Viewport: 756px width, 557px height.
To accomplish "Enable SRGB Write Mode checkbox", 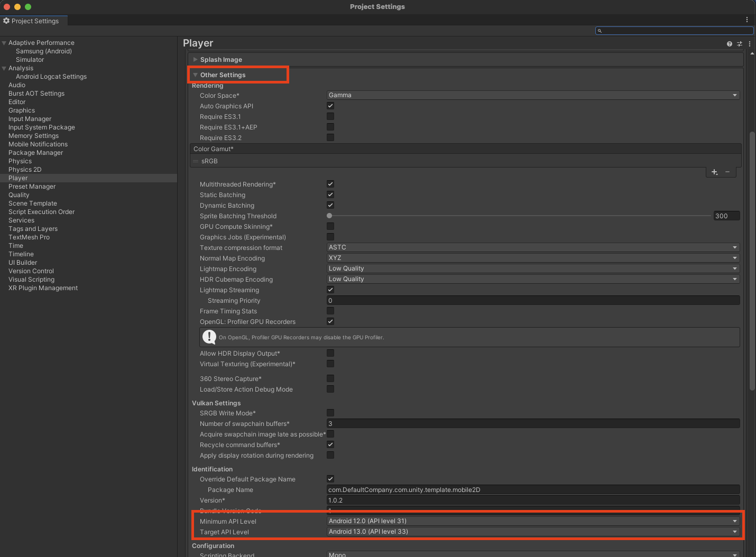I will (x=330, y=413).
